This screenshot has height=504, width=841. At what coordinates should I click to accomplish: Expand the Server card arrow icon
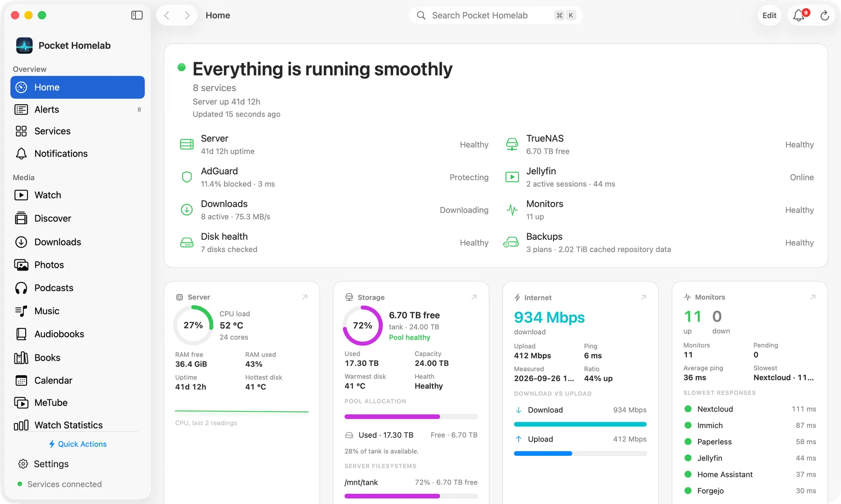(x=305, y=297)
